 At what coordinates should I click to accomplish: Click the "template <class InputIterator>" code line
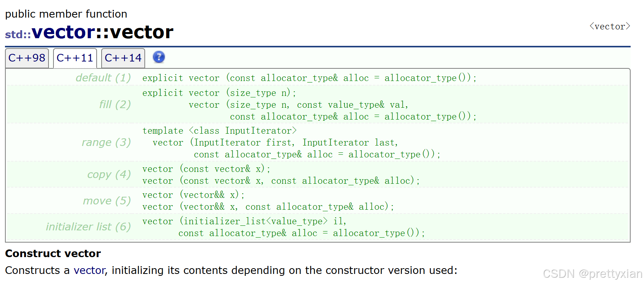click(x=219, y=131)
